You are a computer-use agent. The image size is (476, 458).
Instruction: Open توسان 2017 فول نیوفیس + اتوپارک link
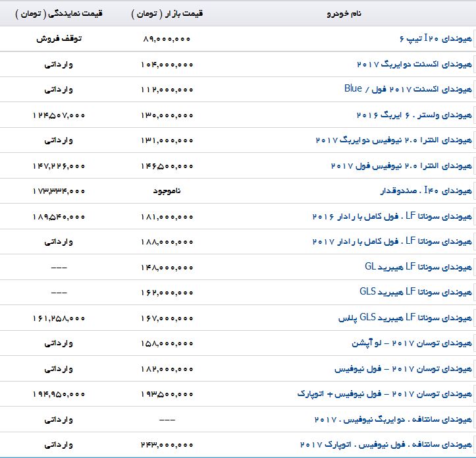click(384, 394)
